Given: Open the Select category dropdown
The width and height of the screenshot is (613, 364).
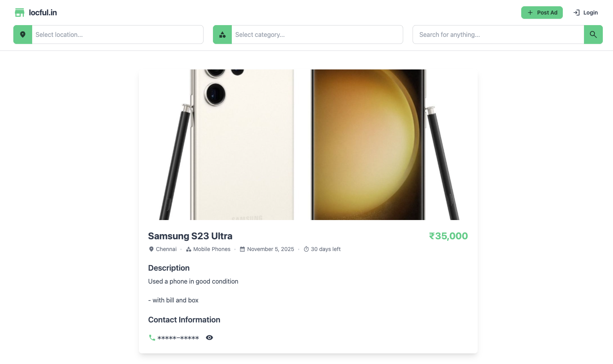Looking at the screenshot, I should 317,35.
